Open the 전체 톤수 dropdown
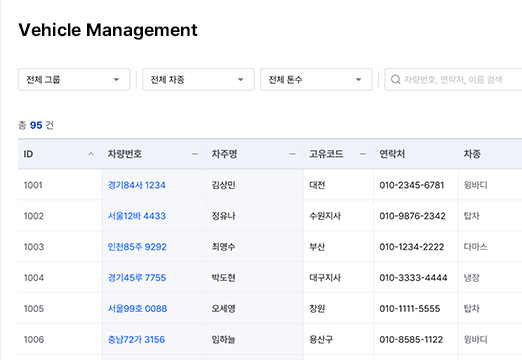Image resolution: width=522 pixels, height=360 pixels. coord(316,79)
